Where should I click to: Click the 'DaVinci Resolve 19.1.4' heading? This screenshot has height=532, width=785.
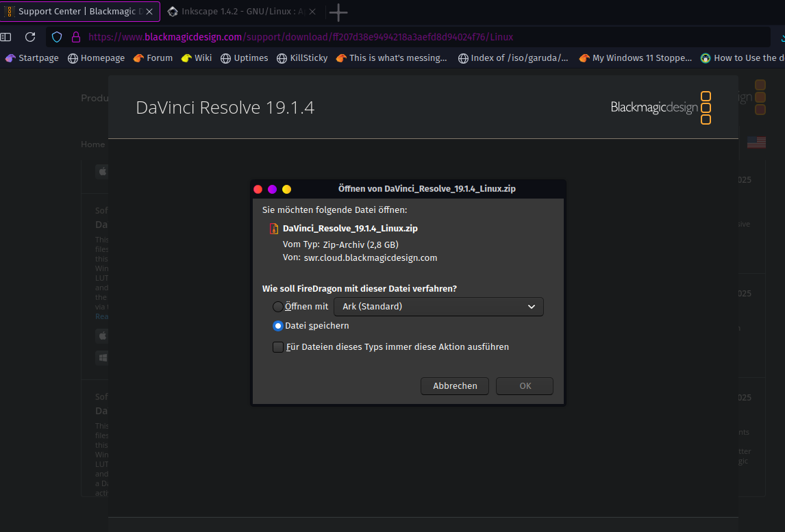tap(225, 107)
